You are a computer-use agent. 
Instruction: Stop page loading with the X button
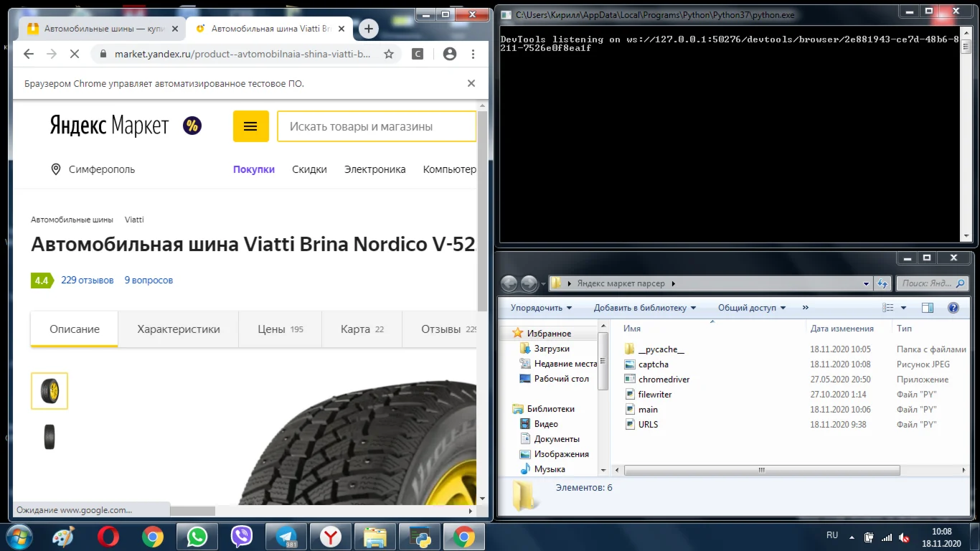(x=73, y=54)
